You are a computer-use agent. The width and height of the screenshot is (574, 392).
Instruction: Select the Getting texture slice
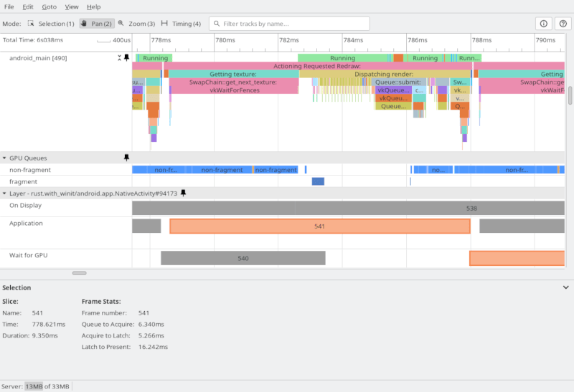(x=234, y=75)
